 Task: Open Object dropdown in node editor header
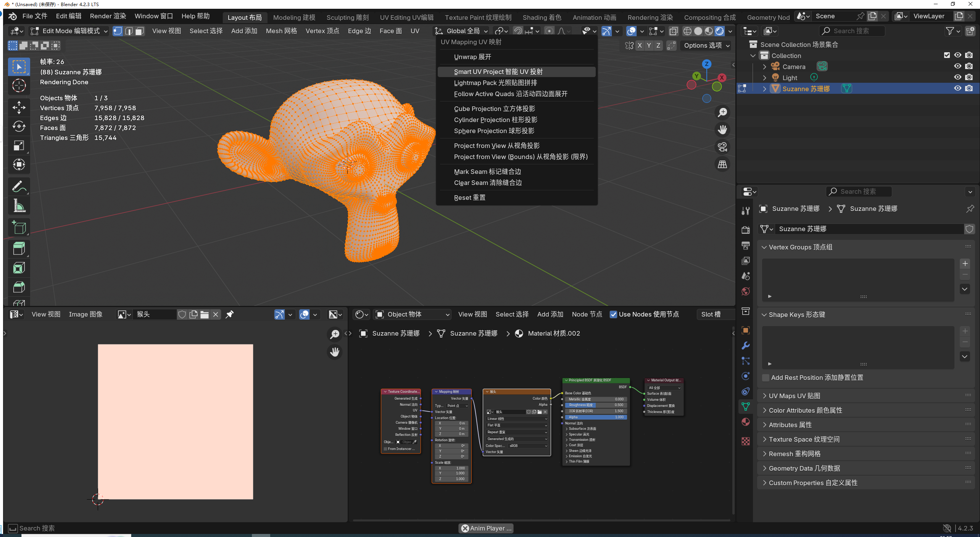(412, 314)
